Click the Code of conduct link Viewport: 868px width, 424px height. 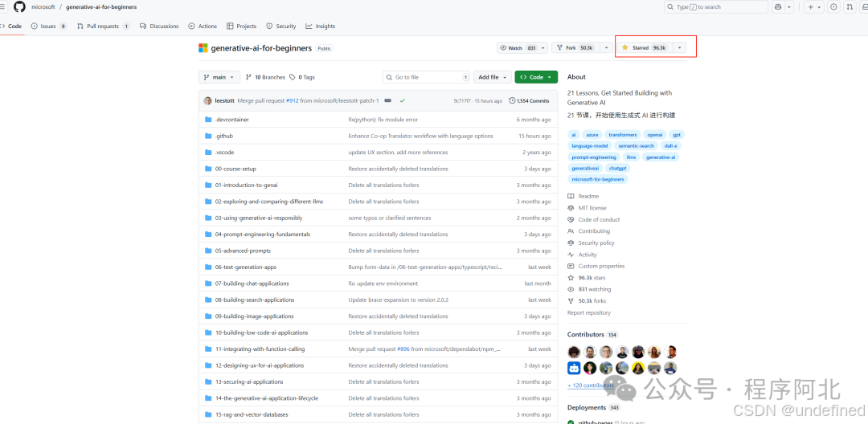point(599,219)
